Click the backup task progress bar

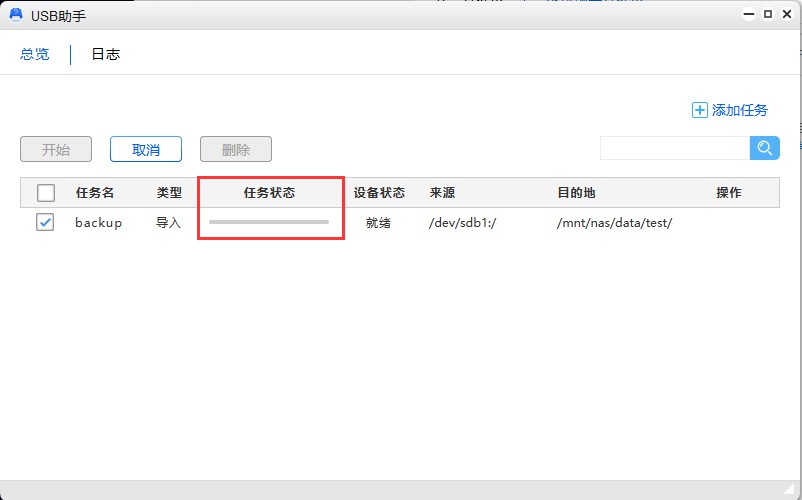269,222
